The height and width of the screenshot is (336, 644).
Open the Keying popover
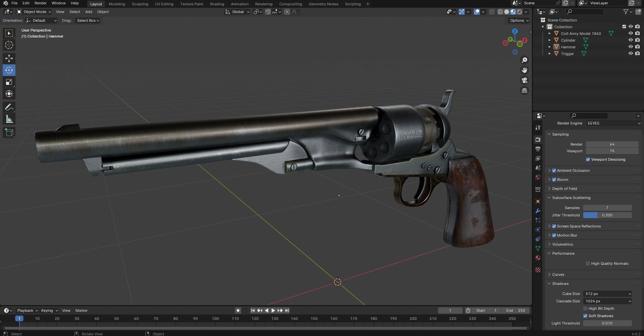(49, 310)
